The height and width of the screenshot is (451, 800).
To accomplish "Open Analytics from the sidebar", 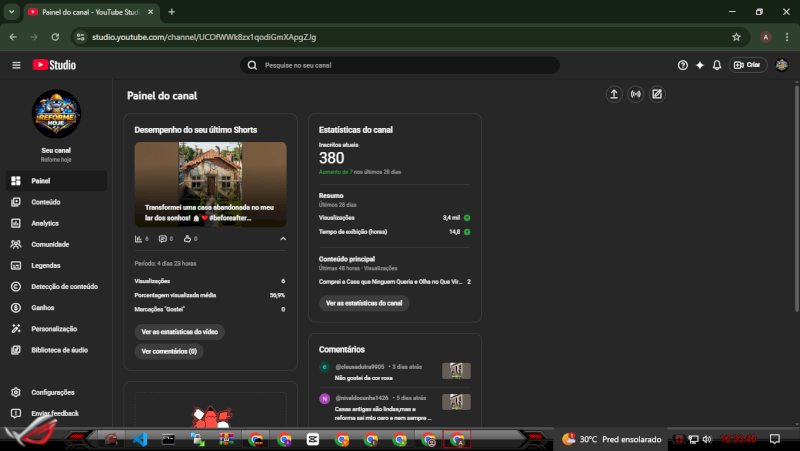I will coord(45,223).
